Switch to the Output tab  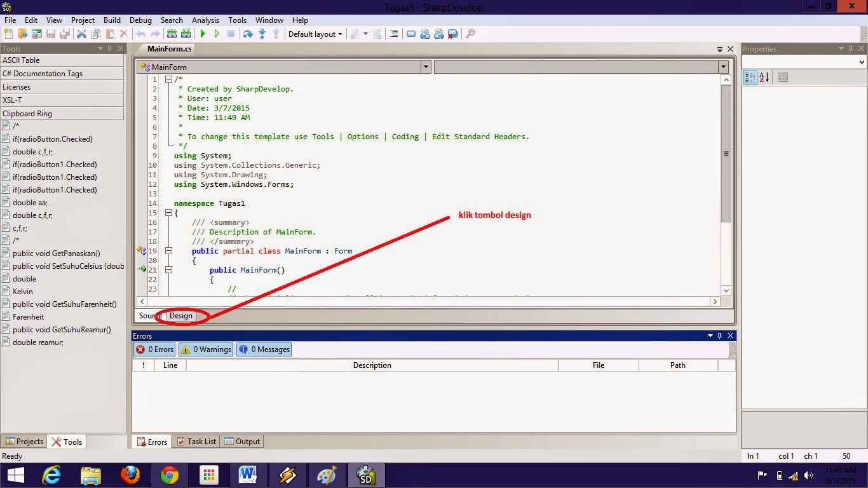(242, 442)
